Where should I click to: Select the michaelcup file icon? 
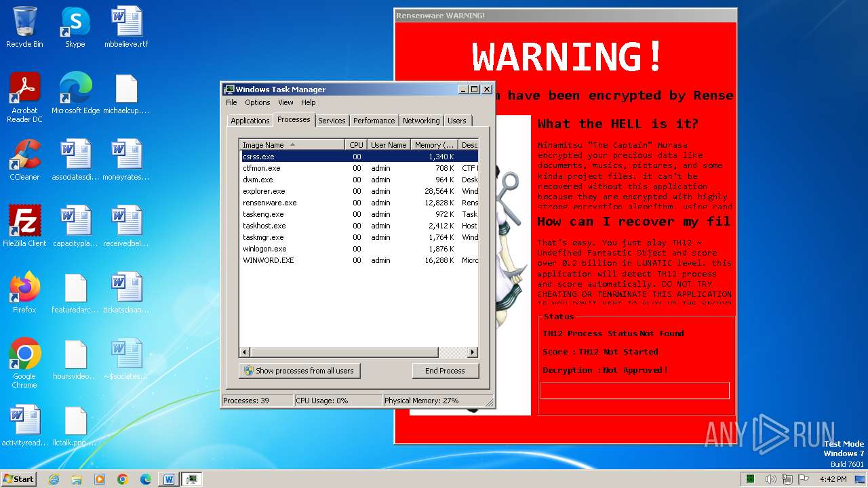coord(126,94)
